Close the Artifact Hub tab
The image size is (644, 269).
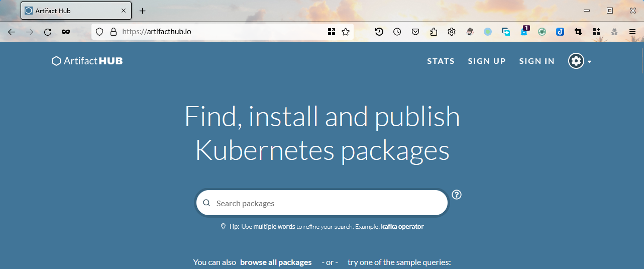click(124, 11)
